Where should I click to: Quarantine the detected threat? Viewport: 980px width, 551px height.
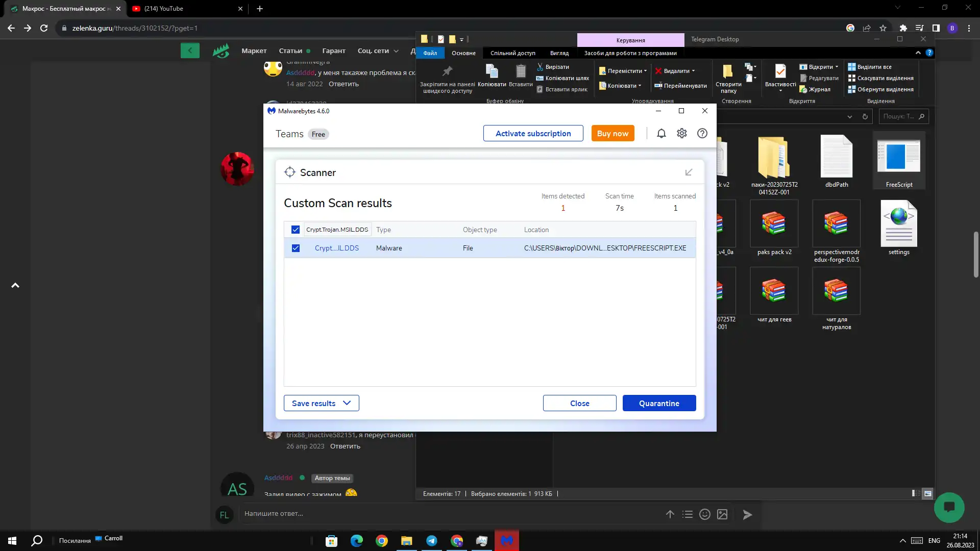(659, 403)
